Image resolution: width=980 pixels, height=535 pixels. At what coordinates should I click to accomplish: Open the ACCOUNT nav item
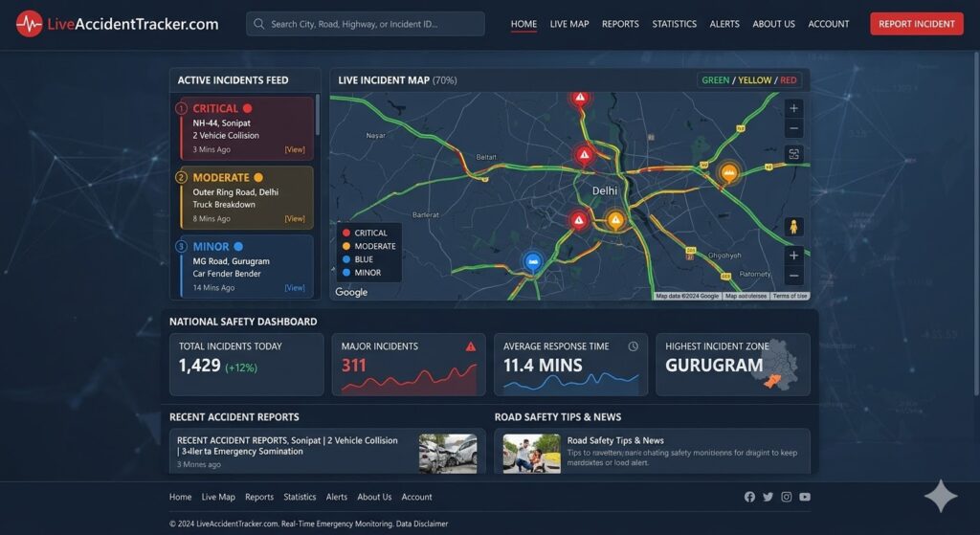click(x=829, y=24)
